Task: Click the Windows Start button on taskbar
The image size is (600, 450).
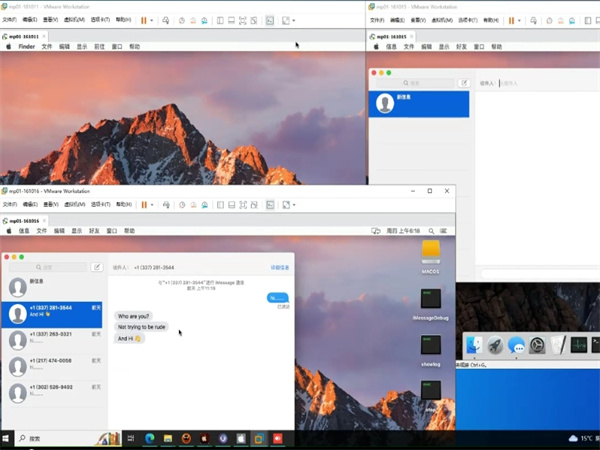Action: [x=8, y=438]
